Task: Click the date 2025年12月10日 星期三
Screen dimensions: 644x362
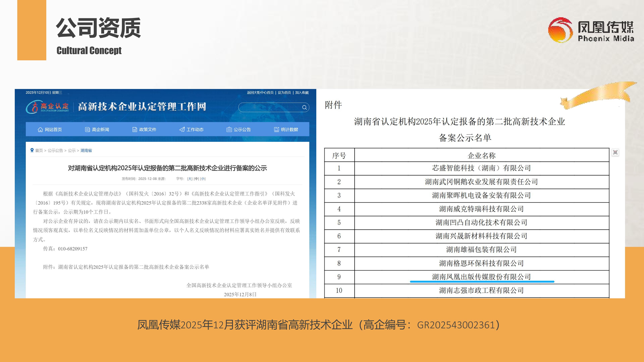Action: point(44,93)
